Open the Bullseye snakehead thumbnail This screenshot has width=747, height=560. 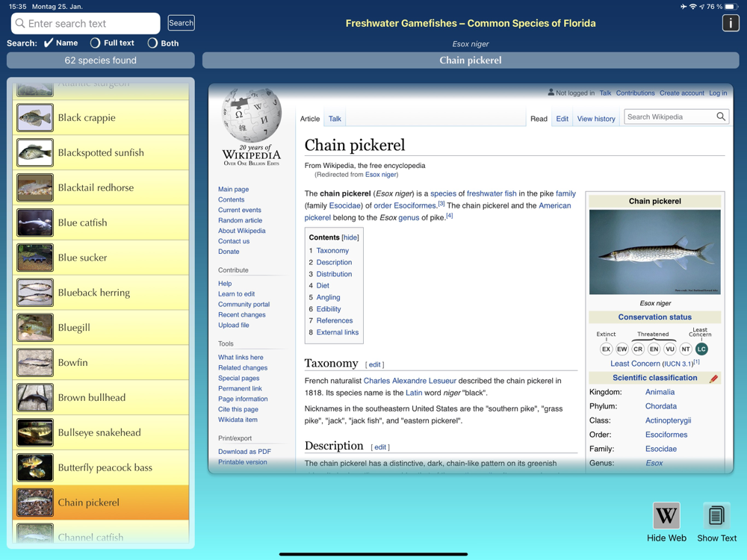pos(35,432)
